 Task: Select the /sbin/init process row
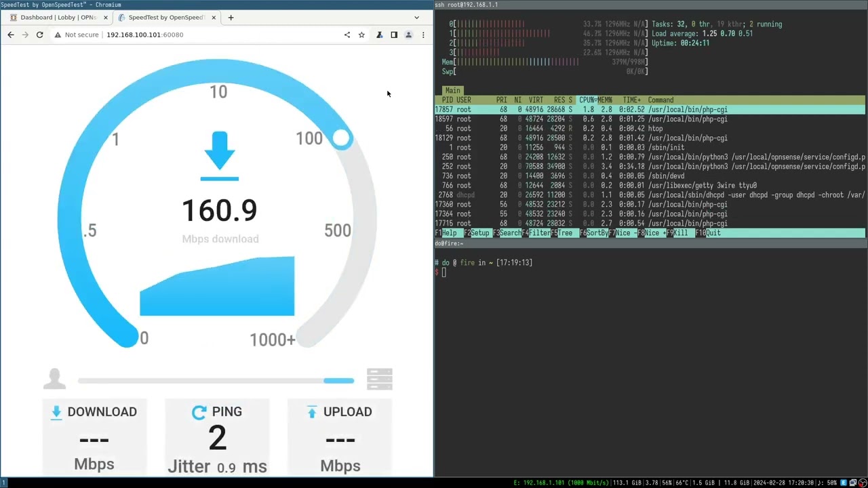click(650, 147)
